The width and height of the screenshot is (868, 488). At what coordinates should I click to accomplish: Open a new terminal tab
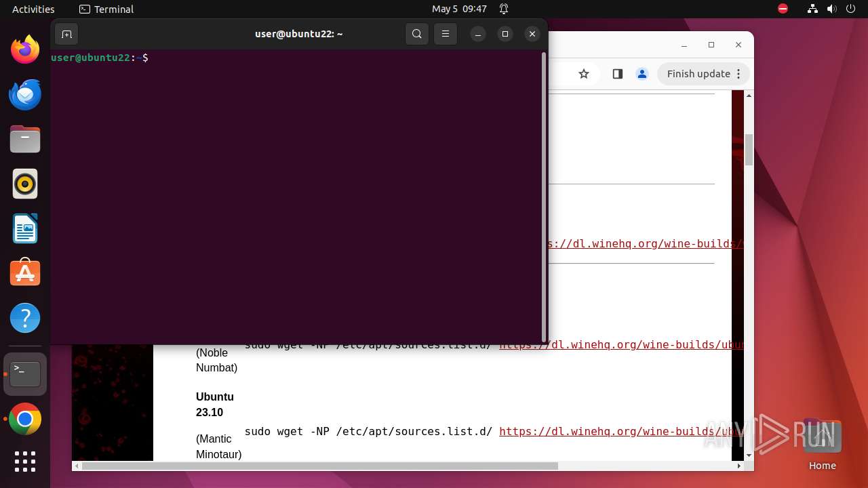click(x=66, y=34)
